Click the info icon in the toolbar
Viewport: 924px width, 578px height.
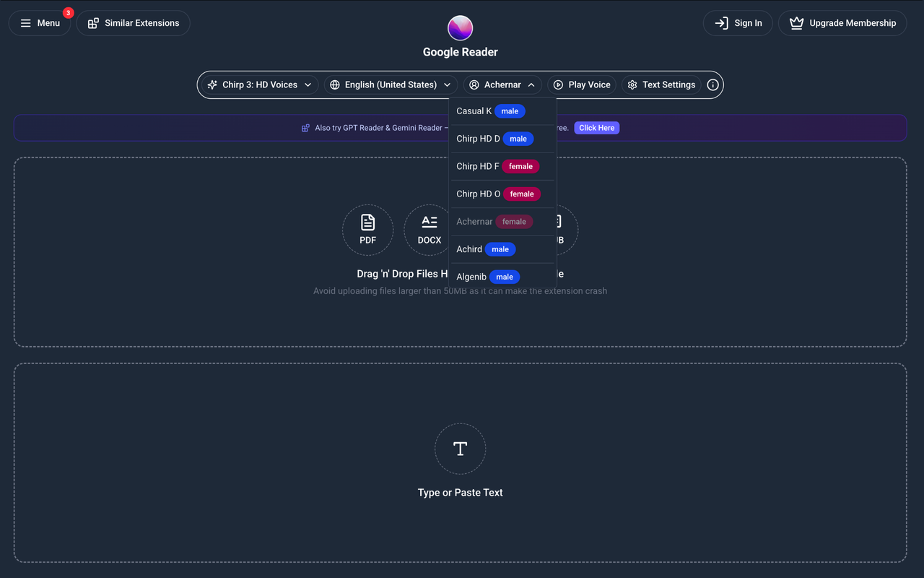(712, 85)
